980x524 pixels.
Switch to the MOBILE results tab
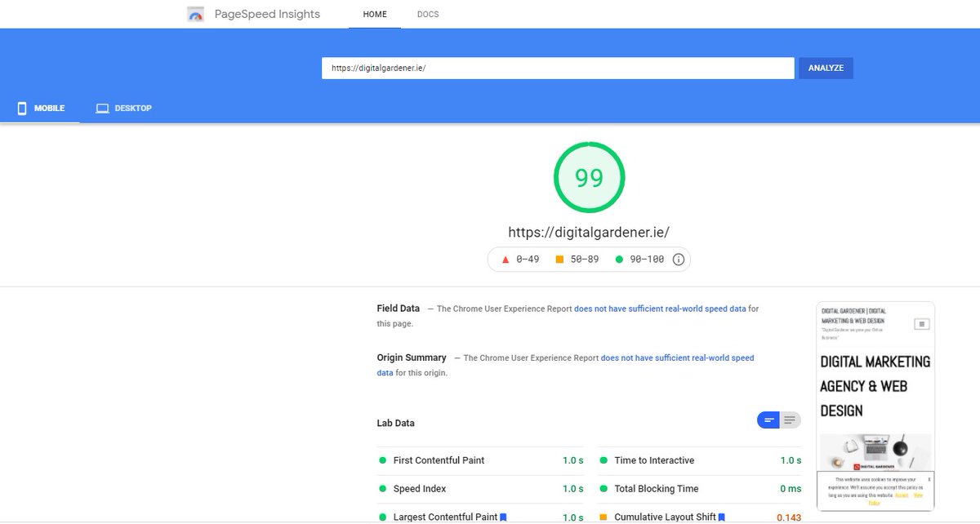[x=40, y=109]
